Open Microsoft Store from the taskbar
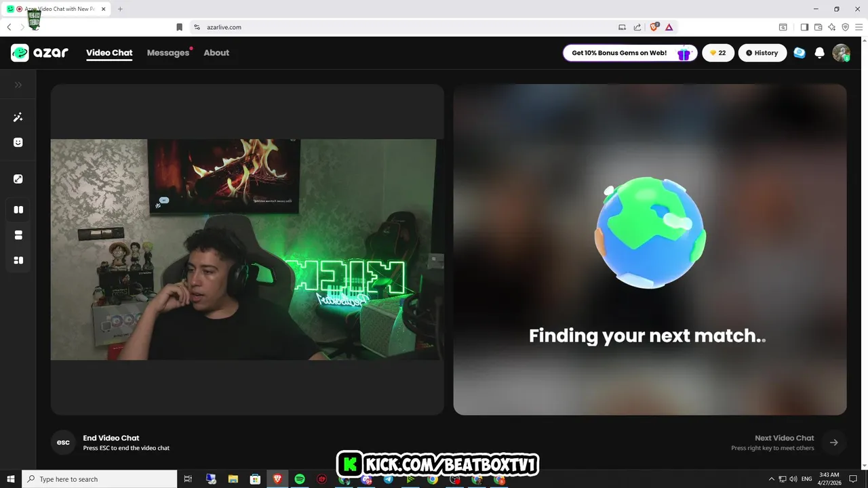868x488 pixels. click(255, 479)
